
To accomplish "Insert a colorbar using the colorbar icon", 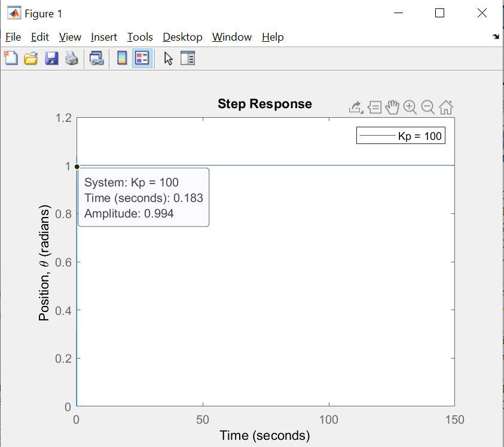I will point(123,58).
